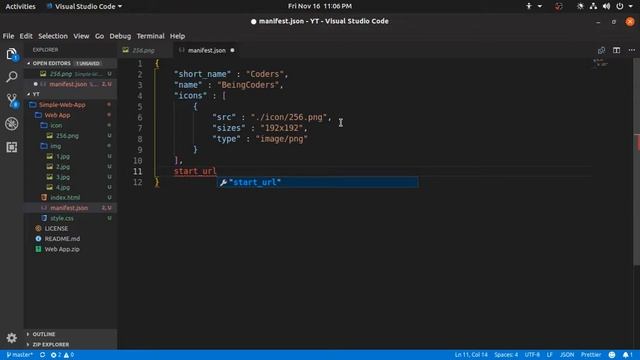Viewport: 640px width, 360px height.
Task: Collapse the Open Editors section
Action: 70,63
